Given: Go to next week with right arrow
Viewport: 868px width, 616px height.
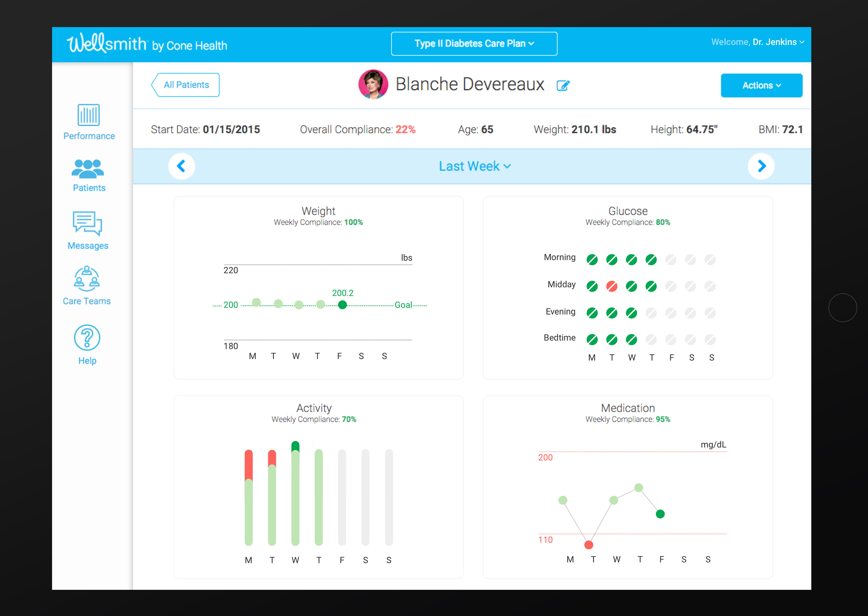Looking at the screenshot, I should pyautogui.click(x=761, y=166).
